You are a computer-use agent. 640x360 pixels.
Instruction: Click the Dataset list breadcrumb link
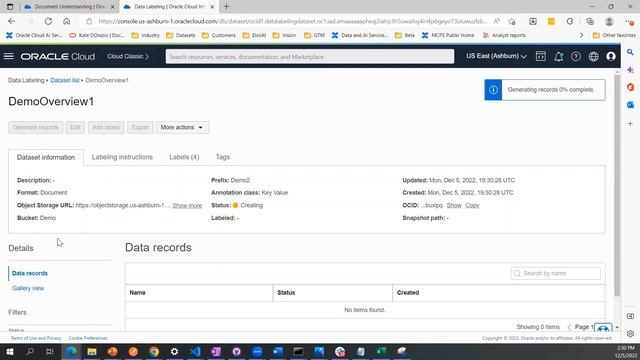[x=65, y=80]
